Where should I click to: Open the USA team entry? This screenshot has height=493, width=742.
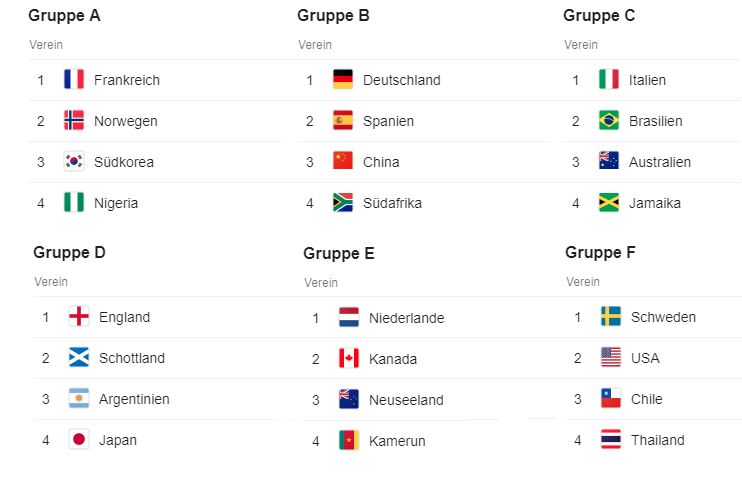point(645,358)
